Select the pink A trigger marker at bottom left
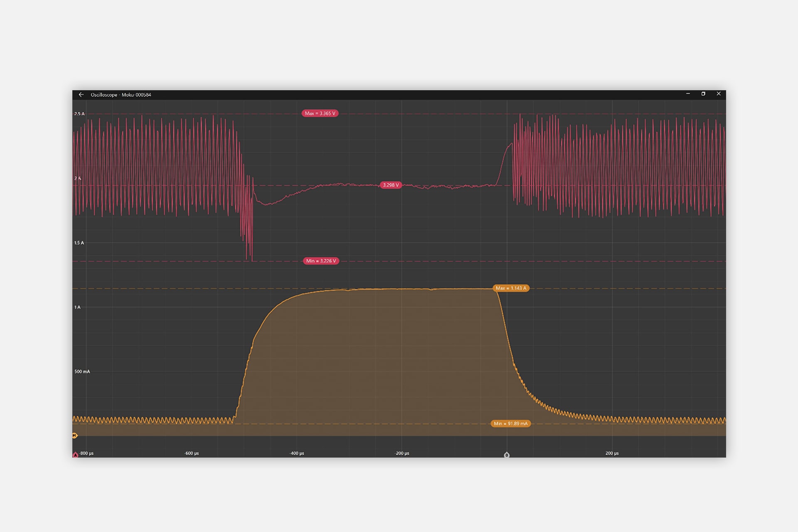The width and height of the screenshot is (798, 532). (75, 454)
